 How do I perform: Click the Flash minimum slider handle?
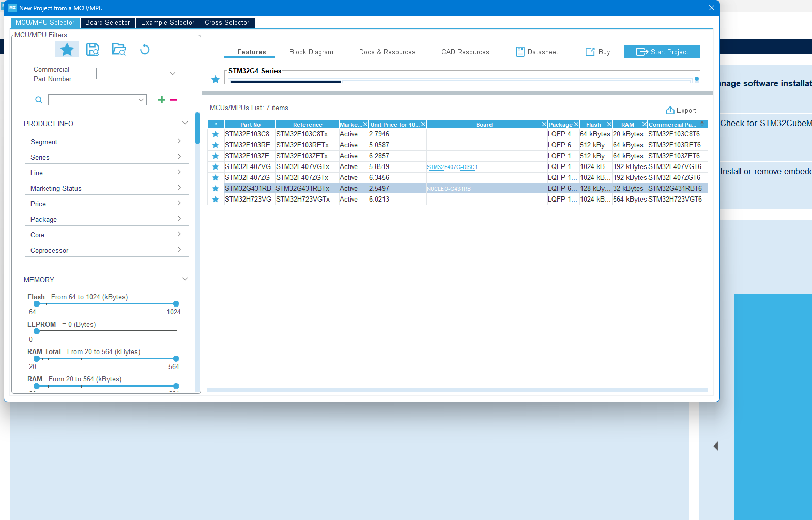click(x=37, y=304)
